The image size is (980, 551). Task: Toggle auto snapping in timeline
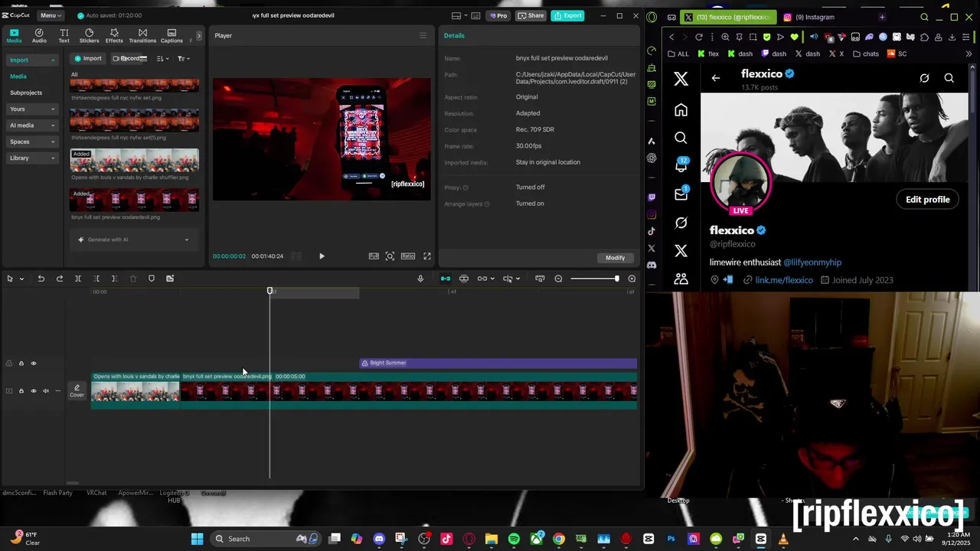click(x=464, y=279)
